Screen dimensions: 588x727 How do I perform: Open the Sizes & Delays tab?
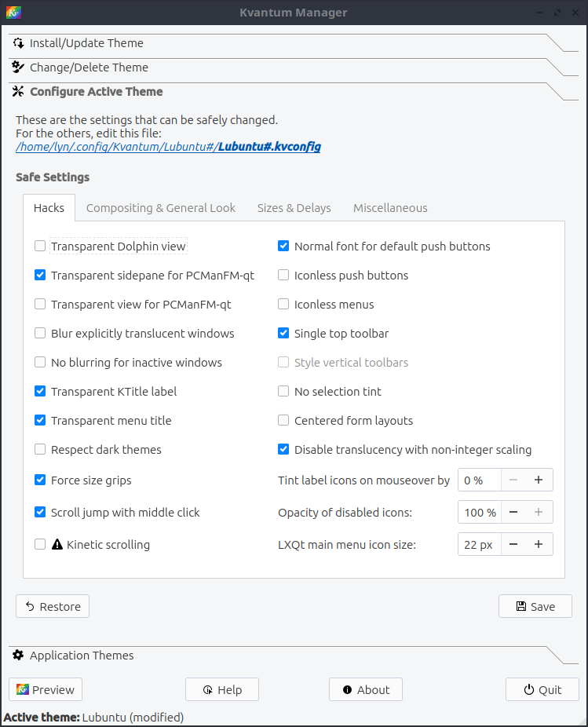(x=294, y=208)
